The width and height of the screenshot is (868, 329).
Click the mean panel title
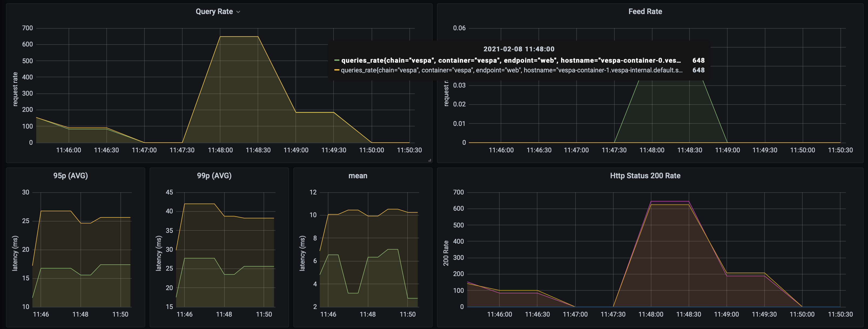[x=358, y=176]
